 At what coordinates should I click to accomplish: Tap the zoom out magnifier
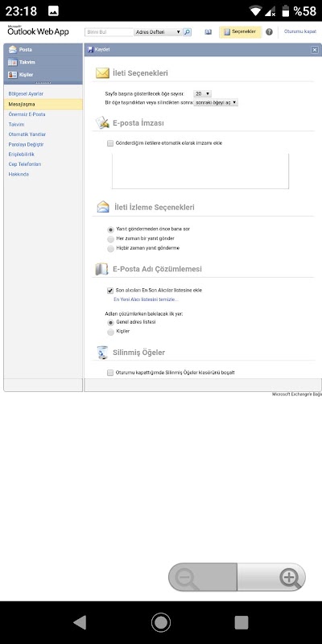point(187,578)
